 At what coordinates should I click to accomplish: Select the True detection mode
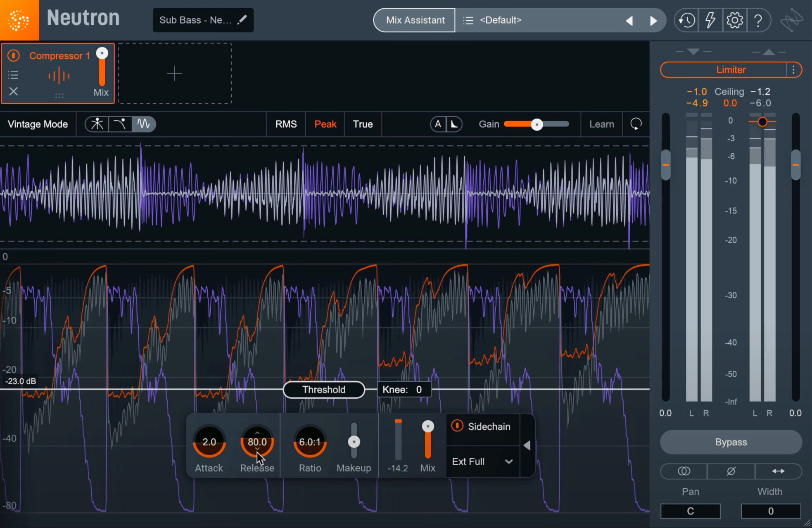363,124
